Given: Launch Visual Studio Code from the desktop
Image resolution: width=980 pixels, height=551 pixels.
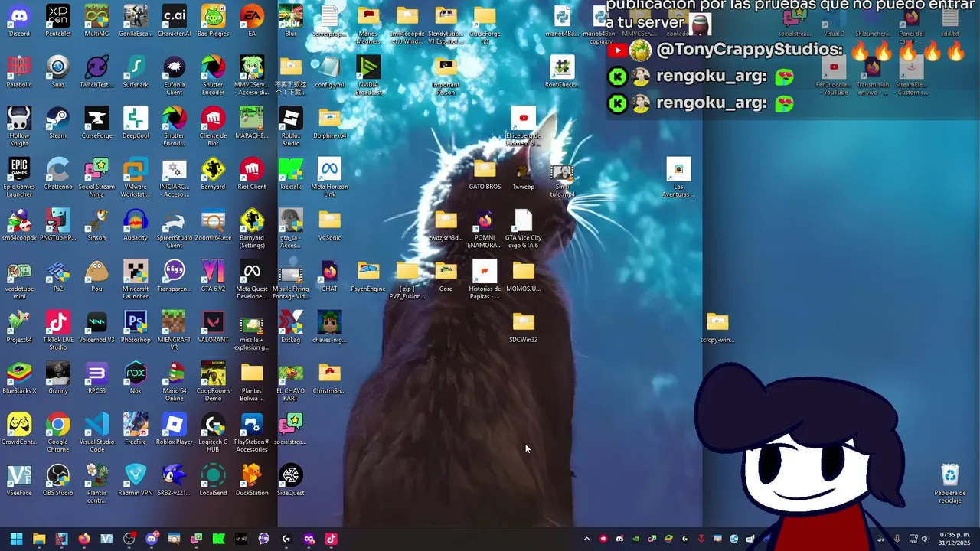Looking at the screenshot, I should pos(96,433).
